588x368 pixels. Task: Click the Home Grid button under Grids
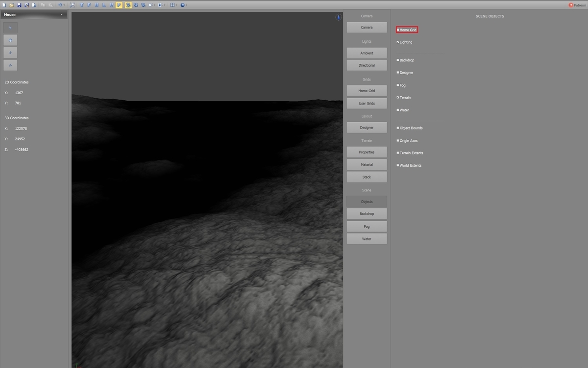tap(367, 91)
